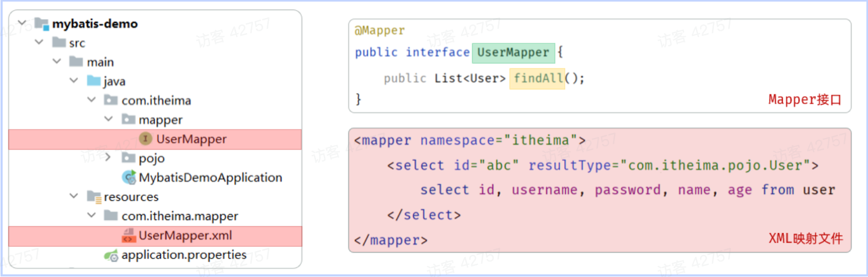Click the resources folder icon
Image resolution: width=868 pixels, height=277 pixels.
pyautogui.click(x=94, y=197)
